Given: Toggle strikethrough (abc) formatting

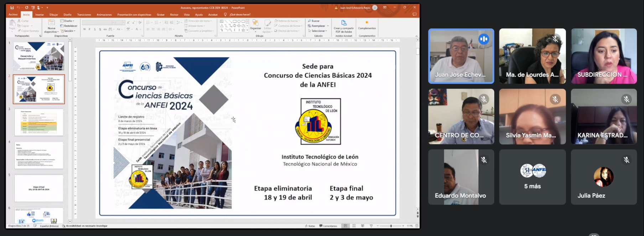Looking at the screenshot, I should click(x=105, y=29).
